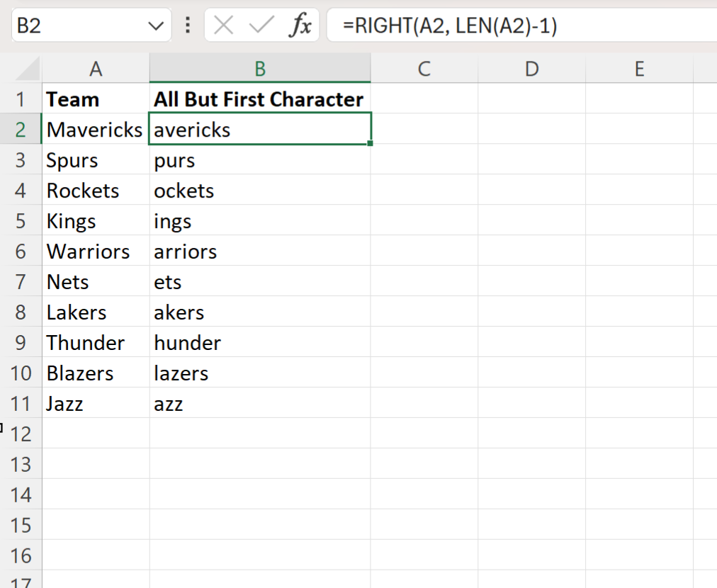Viewport: 717px width, 588px height.
Task: Select column E header
Action: click(x=639, y=69)
